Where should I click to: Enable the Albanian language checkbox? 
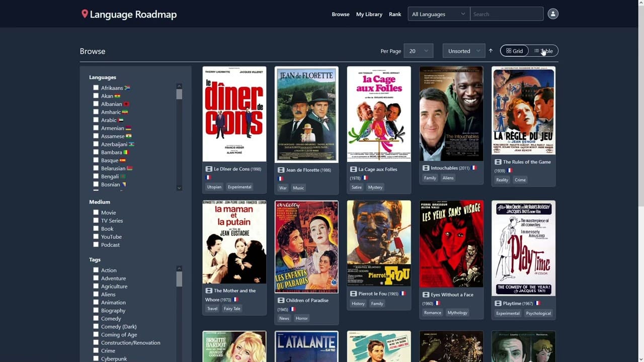[96, 104]
